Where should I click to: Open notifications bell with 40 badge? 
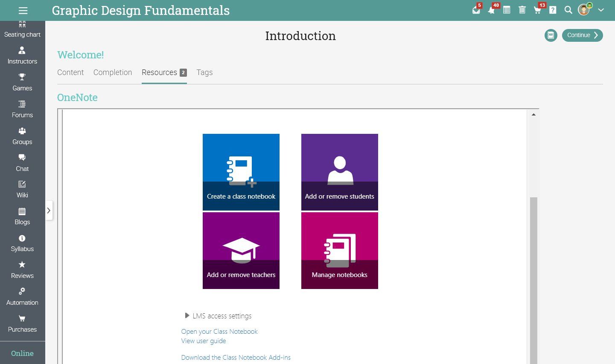(492, 10)
